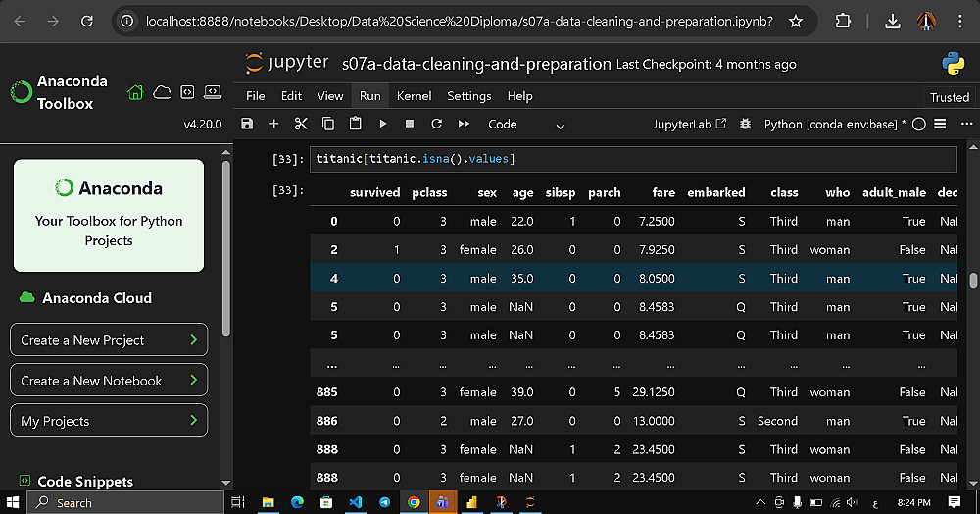
Task: Click the Trusted notebook indicator
Action: coord(949,97)
